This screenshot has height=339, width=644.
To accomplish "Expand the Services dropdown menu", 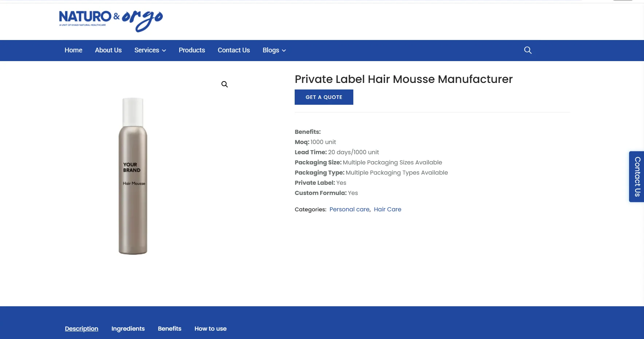I will pos(147,50).
